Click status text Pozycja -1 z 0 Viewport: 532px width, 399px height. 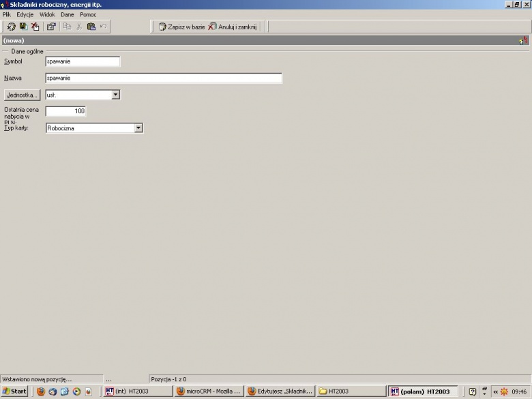pos(168,379)
